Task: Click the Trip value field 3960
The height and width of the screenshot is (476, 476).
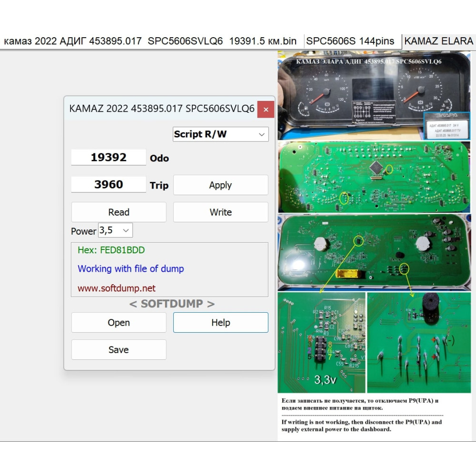Action: (x=109, y=184)
